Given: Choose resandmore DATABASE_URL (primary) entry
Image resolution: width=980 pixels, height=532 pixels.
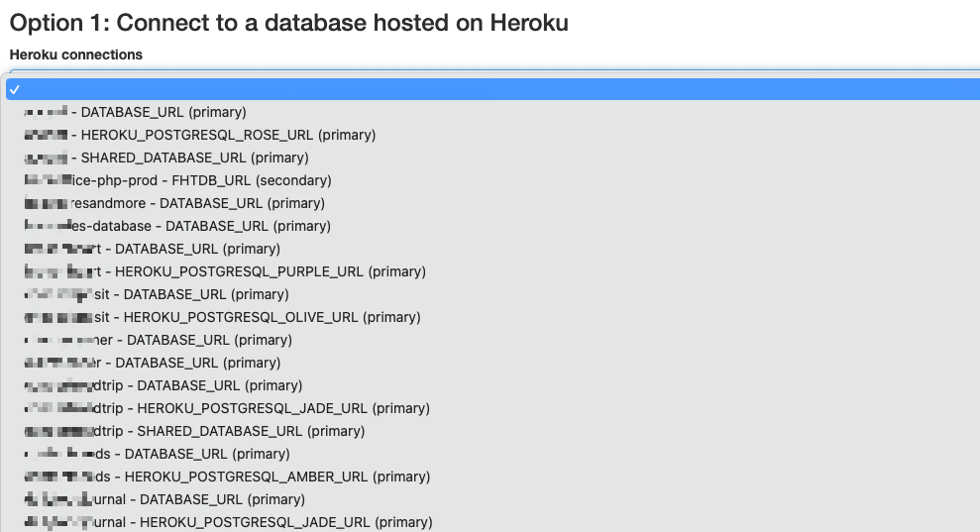Looking at the screenshot, I should click(x=492, y=203).
